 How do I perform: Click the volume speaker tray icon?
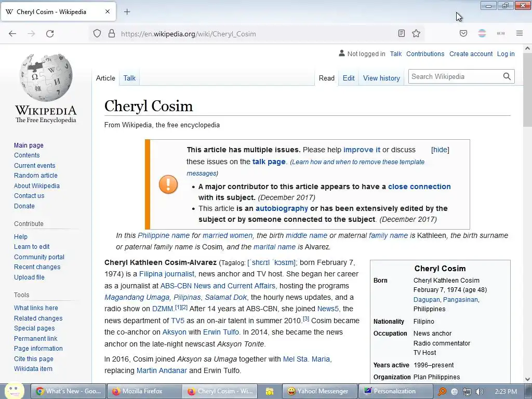[479, 392]
